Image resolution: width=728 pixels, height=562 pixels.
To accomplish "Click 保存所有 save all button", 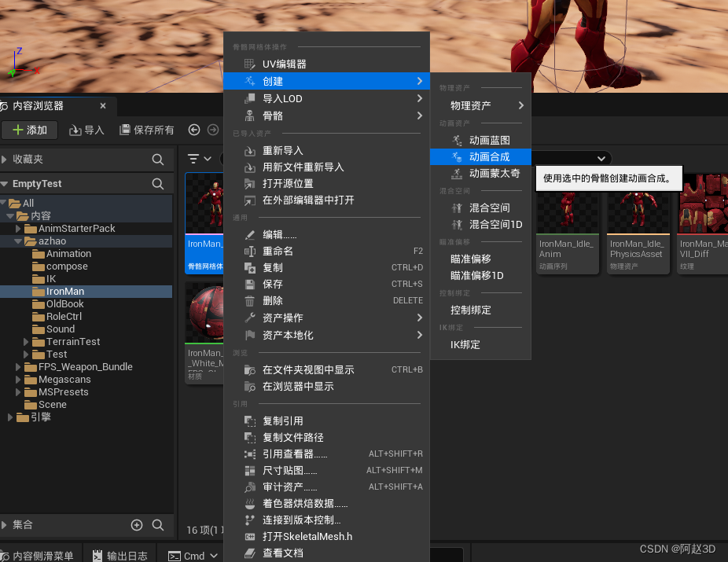I will [x=147, y=130].
